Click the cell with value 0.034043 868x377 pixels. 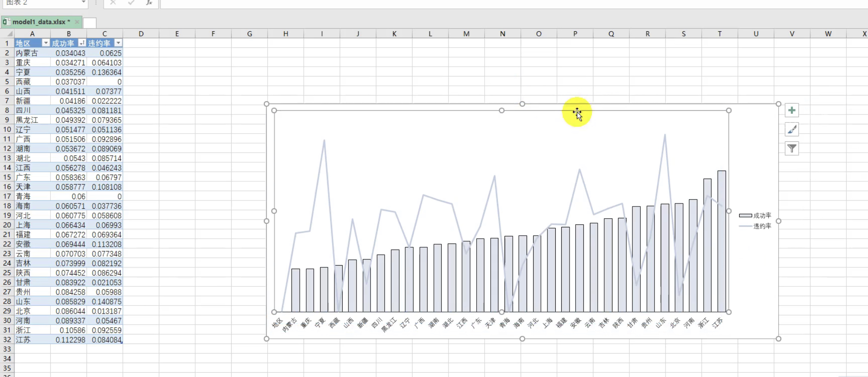click(69, 53)
